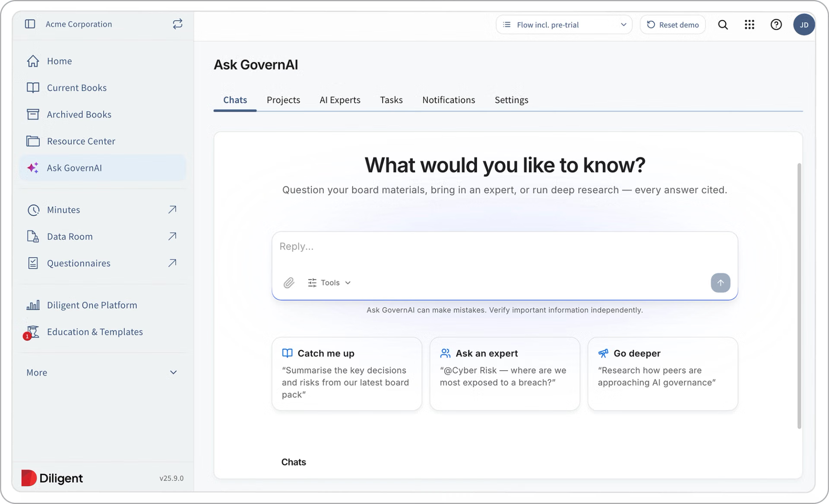Attach a file with paperclip icon
Viewport: 829px width, 504px height.
[x=289, y=283]
